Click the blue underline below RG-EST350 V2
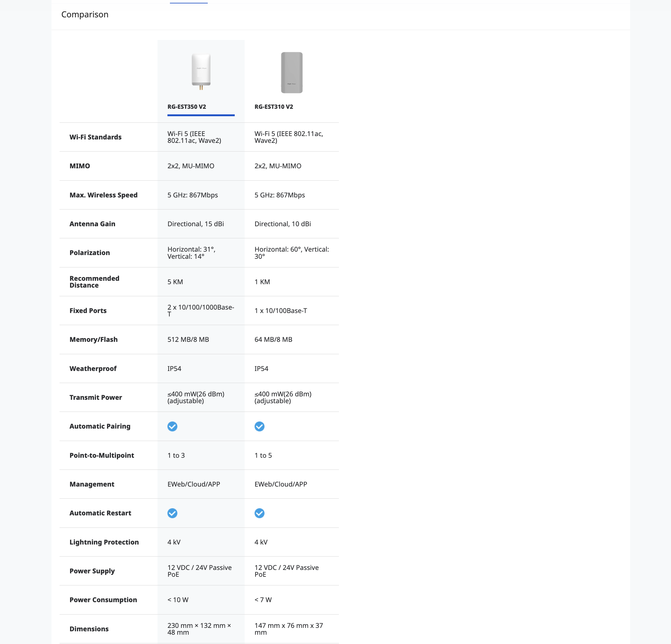The height and width of the screenshot is (644, 671). coord(201,115)
